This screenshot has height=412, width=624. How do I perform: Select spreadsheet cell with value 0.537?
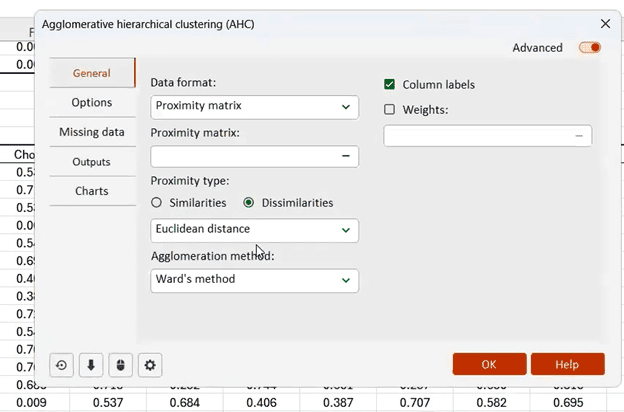coord(108,403)
